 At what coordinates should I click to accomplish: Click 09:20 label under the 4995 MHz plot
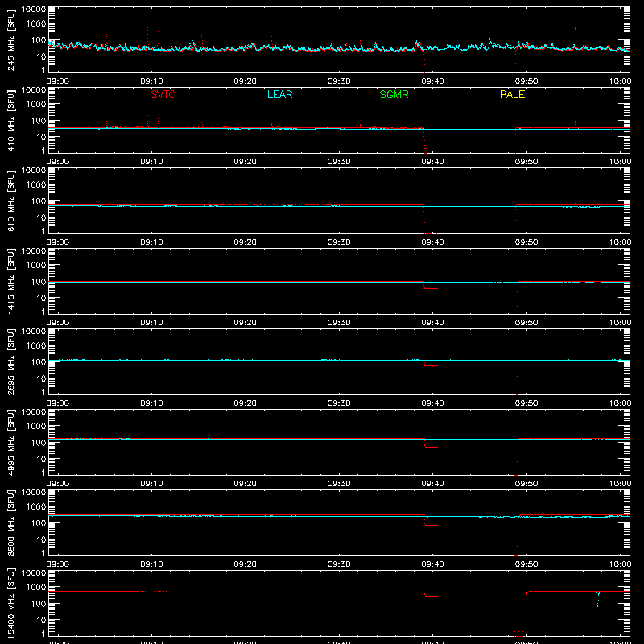click(246, 484)
